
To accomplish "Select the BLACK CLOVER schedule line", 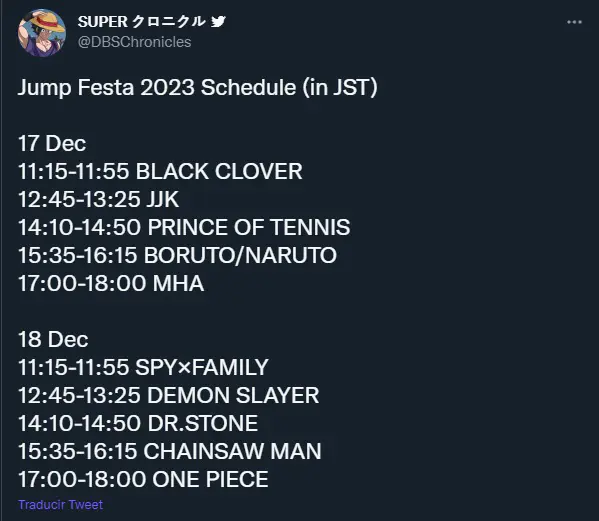I will click(x=160, y=171).
